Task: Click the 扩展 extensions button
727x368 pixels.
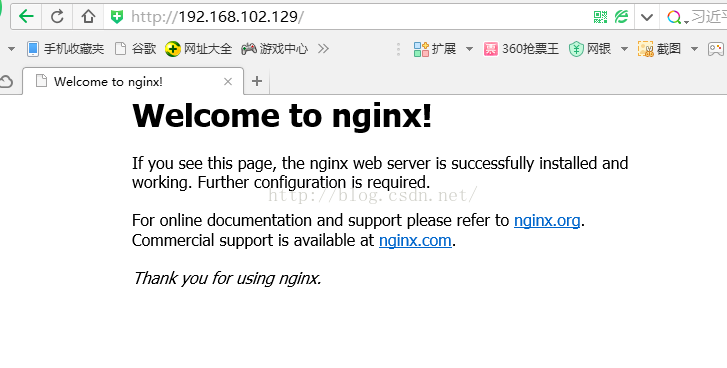Action: click(x=435, y=49)
